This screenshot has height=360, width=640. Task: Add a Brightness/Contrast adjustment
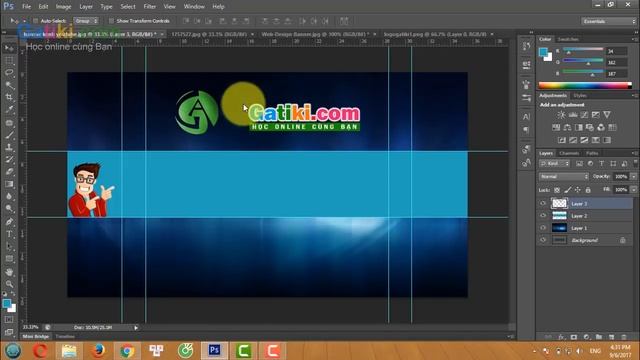(562, 115)
